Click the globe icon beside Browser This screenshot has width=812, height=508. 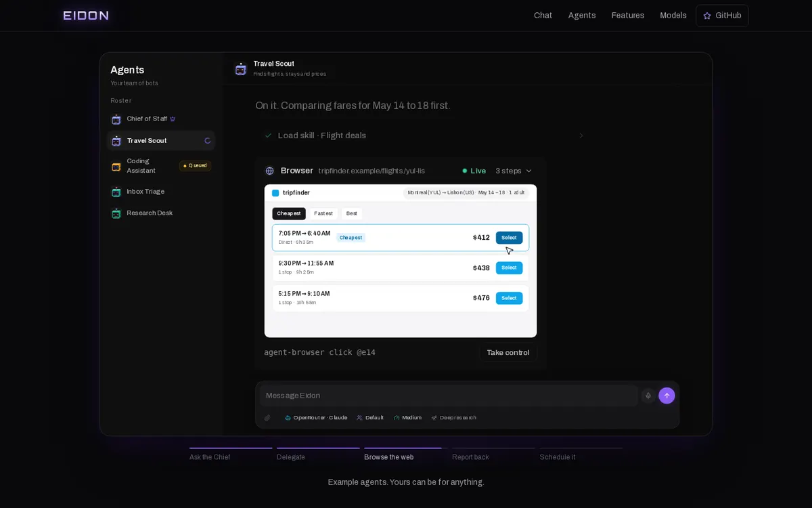coord(269,171)
